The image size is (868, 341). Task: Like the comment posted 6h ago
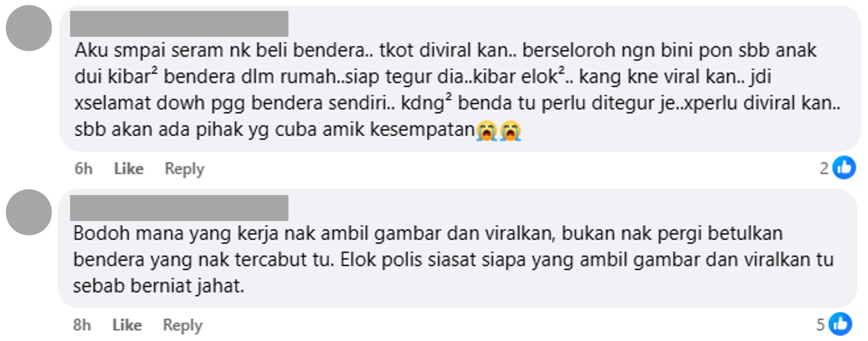coord(129,169)
